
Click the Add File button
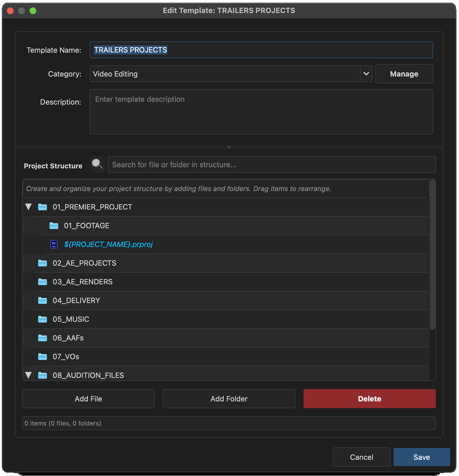[x=88, y=398]
